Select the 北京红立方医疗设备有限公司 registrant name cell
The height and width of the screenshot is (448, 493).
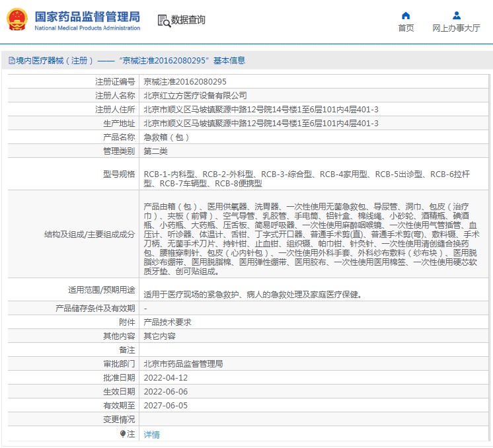[x=195, y=96]
